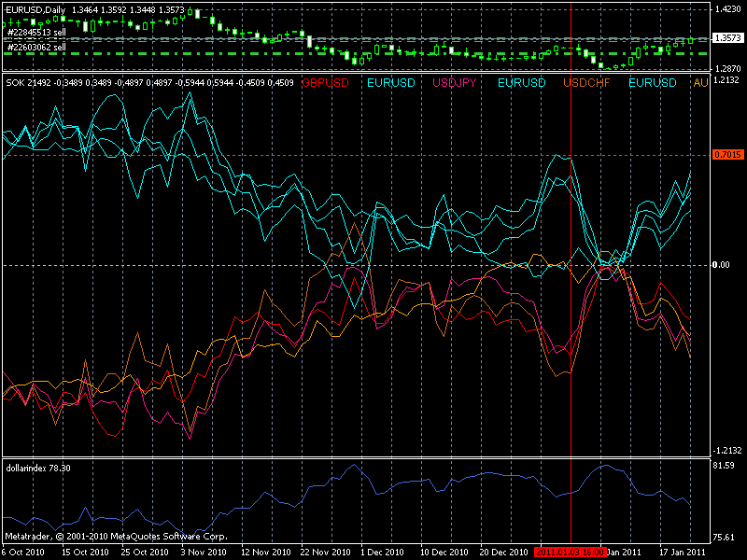Click the 6 Oct 2010 date label

[24, 553]
